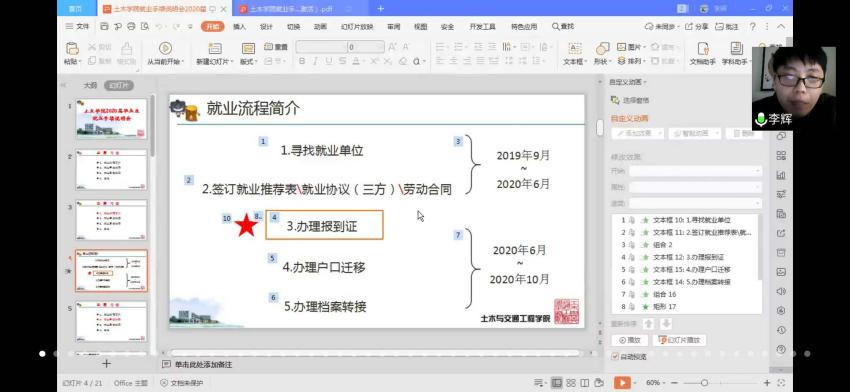The image size is (850, 392).
Task: Toggle bold formatting
Action: pyautogui.click(x=302, y=61)
